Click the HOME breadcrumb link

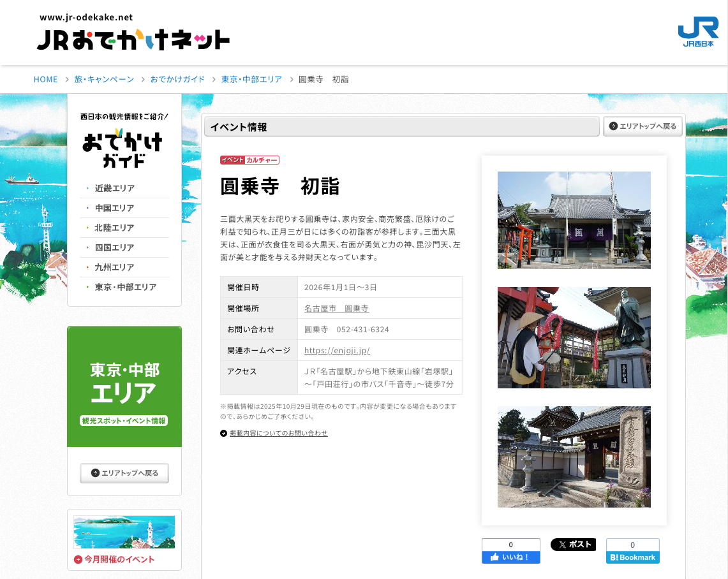coord(46,80)
